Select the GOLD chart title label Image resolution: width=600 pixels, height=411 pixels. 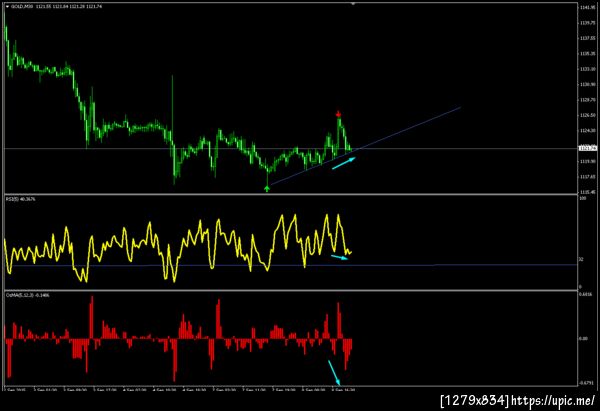coord(56,7)
